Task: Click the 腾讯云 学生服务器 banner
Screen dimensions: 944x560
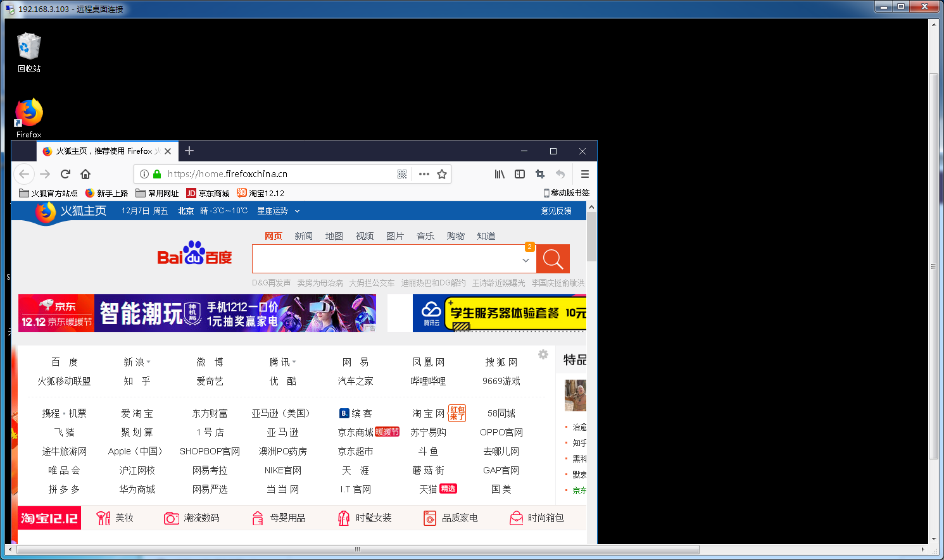Action: click(x=500, y=313)
